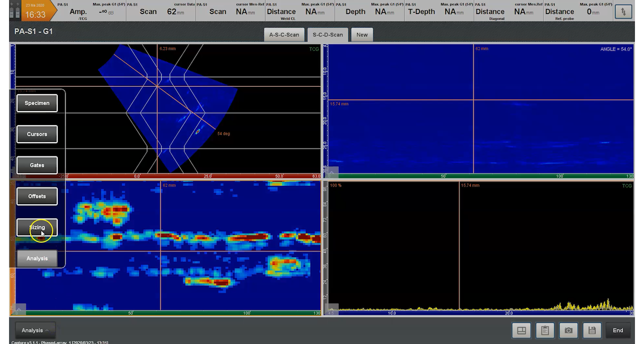Select the Amp. /TCG measurement readout
The height and width of the screenshot is (344, 644).
click(91, 12)
